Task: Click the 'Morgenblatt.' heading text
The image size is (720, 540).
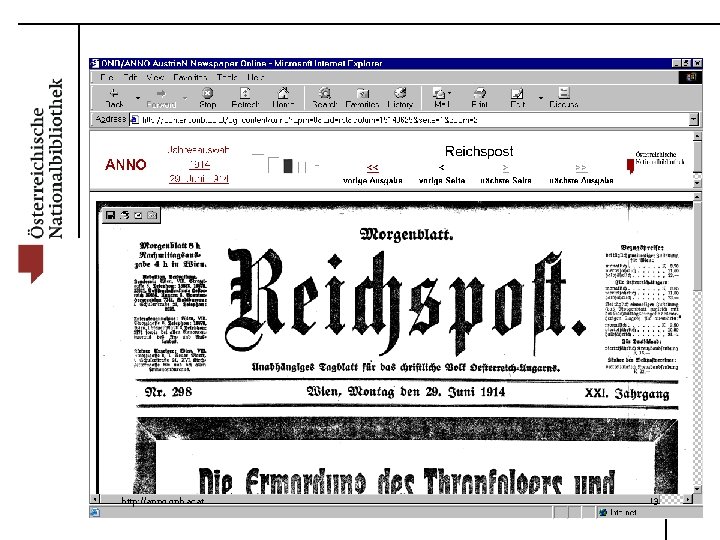Action: click(406, 234)
